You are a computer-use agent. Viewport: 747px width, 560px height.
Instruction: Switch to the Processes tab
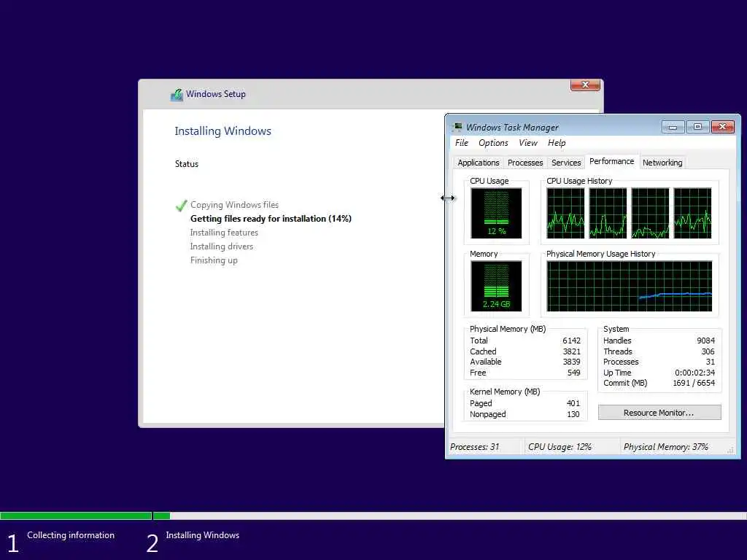[525, 163]
